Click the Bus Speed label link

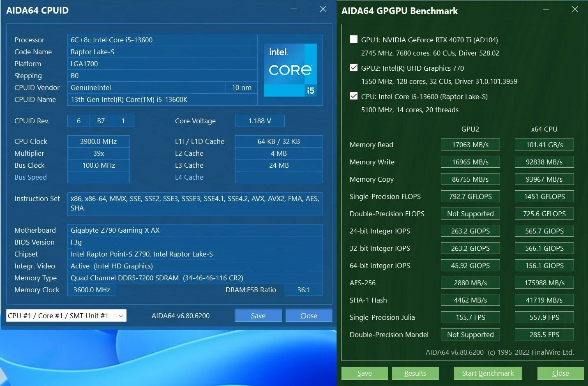click(30, 177)
